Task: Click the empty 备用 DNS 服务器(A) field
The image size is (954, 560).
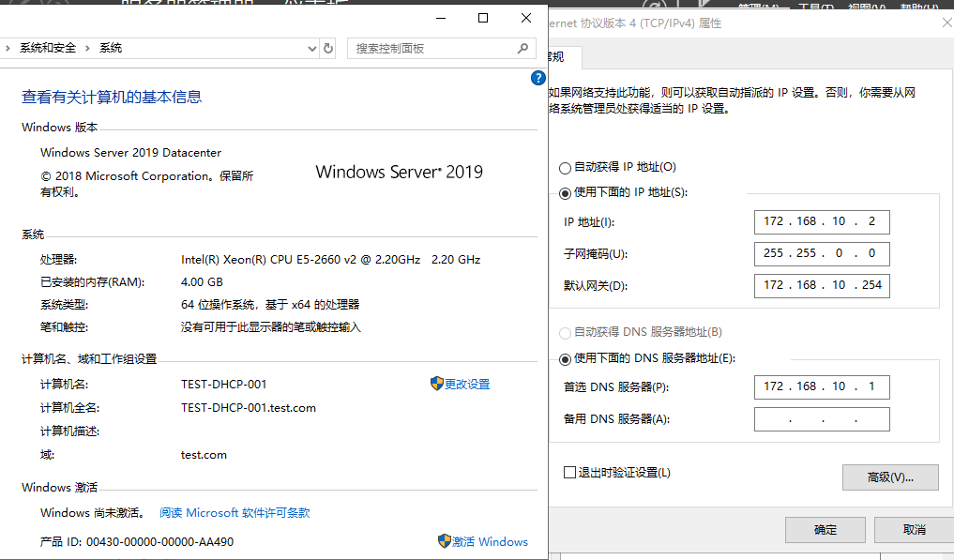Action: coord(822,419)
